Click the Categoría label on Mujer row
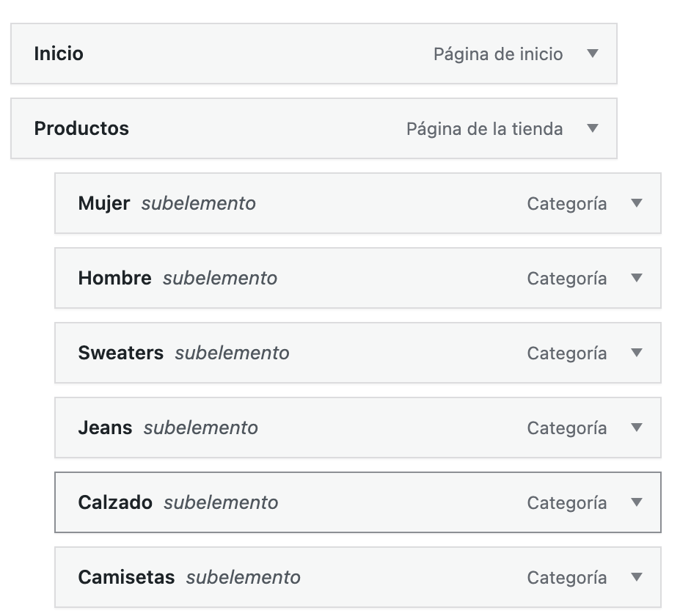The height and width of the screenshot is (616, 691). 566,204
